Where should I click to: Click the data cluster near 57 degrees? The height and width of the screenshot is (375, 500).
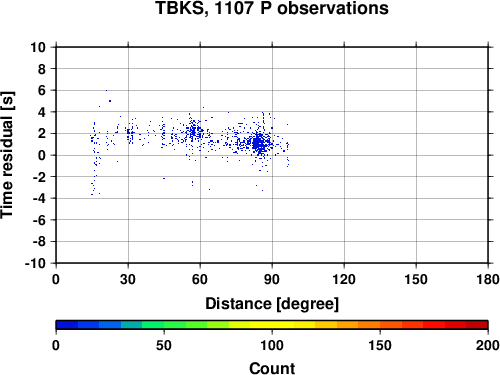(x=193, y=131)
